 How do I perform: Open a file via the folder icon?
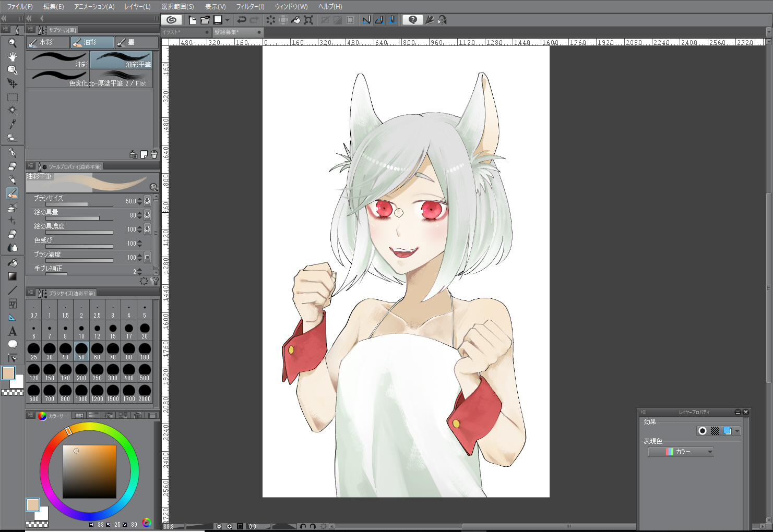click(205, 20)
